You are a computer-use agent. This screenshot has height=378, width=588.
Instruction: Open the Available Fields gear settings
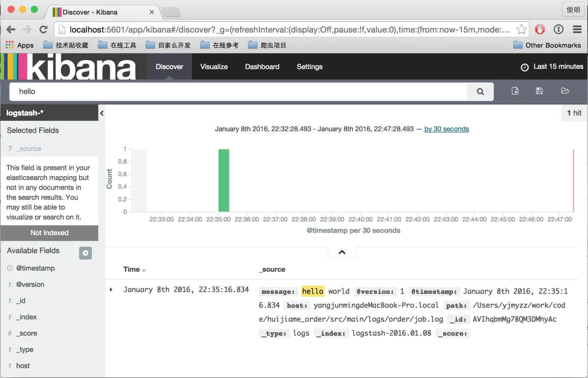pyautogui.click(x=85, y=253)
